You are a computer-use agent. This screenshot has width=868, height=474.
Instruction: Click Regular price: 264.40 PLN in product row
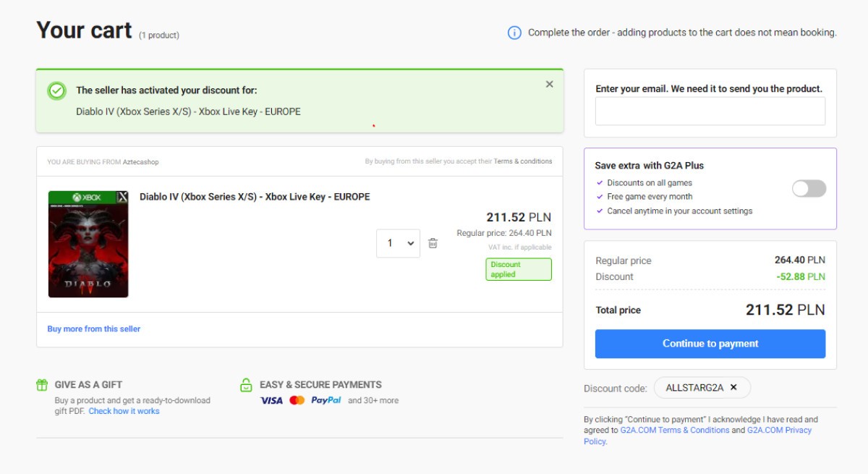click(504, 233)
